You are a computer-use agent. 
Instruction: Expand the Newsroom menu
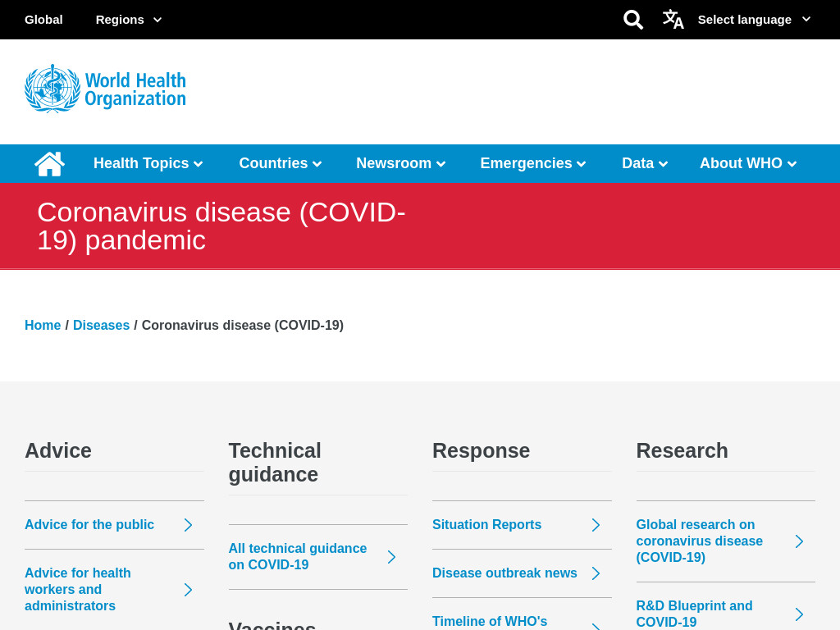coord(400,163)
